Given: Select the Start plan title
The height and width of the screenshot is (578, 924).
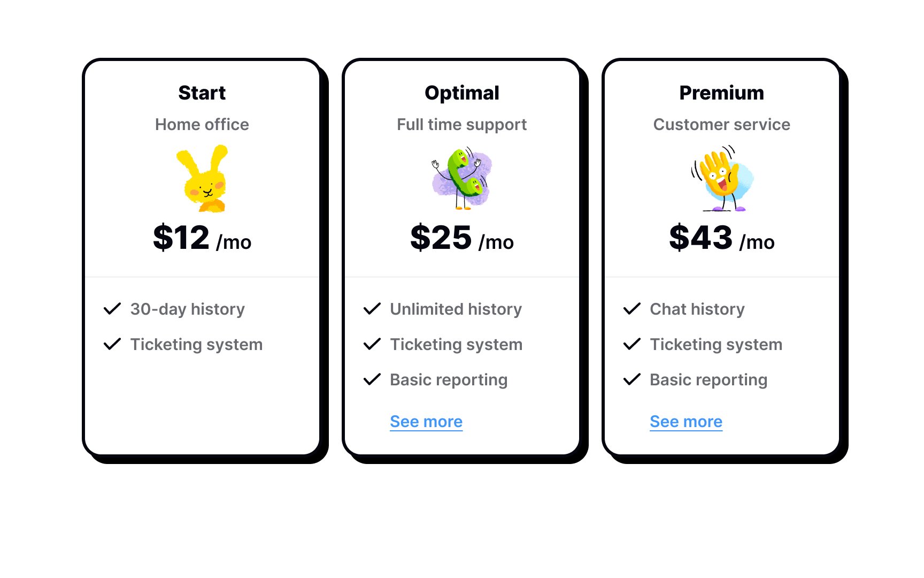Looking at the screenshot, I should (202, 93).
